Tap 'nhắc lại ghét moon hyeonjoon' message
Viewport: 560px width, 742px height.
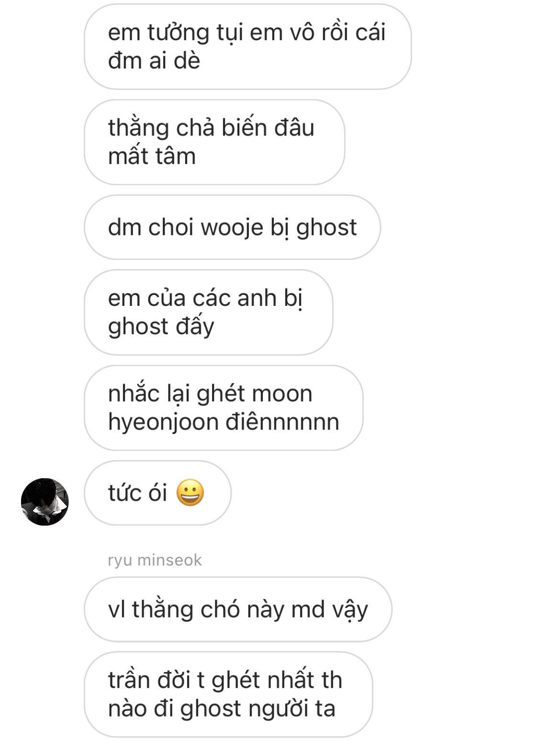[x=224, y=408]
